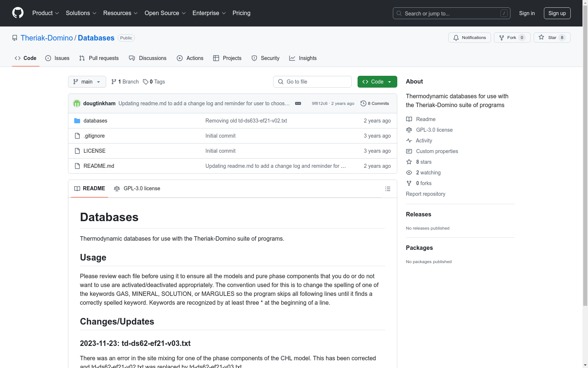This screenshot has height=368, width=588.
Task: Open Custom properties in About
Action: click(437, 151)
